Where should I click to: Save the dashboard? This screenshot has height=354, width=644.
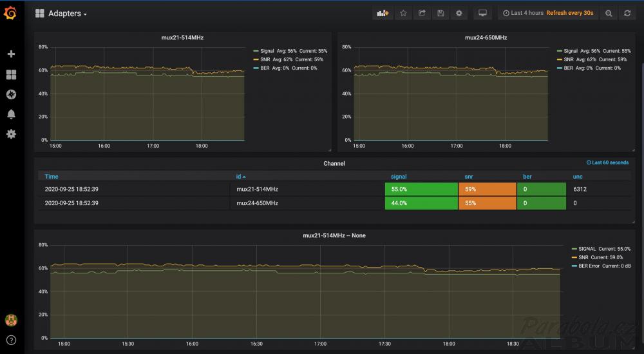coord(440,13)
